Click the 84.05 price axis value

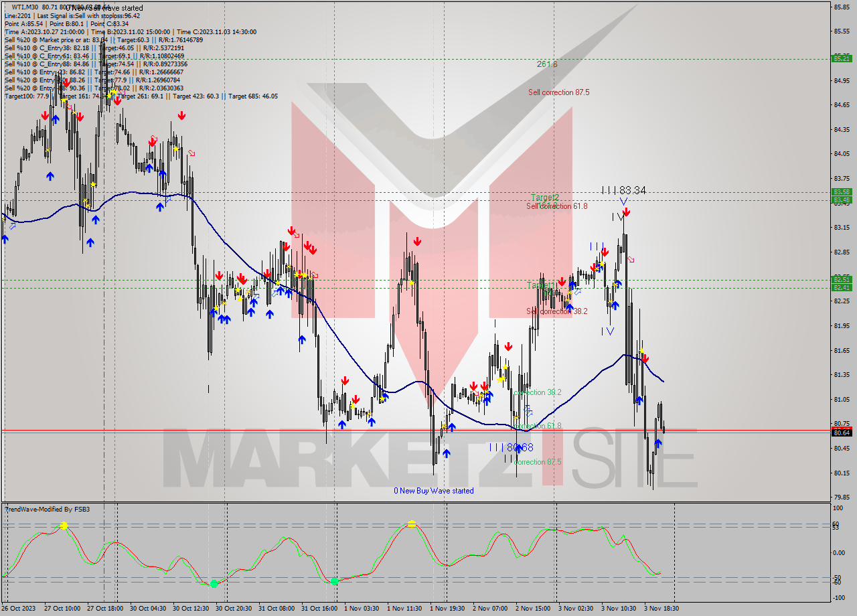(x=842, y=154)
